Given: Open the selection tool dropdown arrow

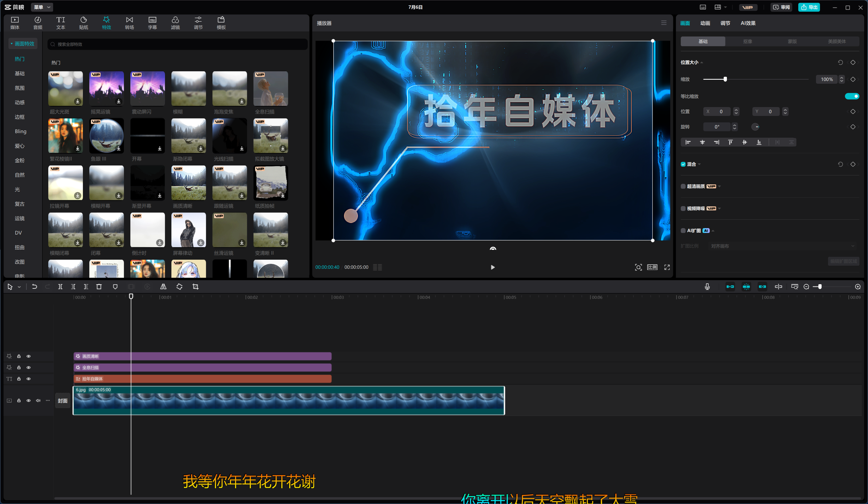Looking at the screenshot, I should (x=19, y=287).
